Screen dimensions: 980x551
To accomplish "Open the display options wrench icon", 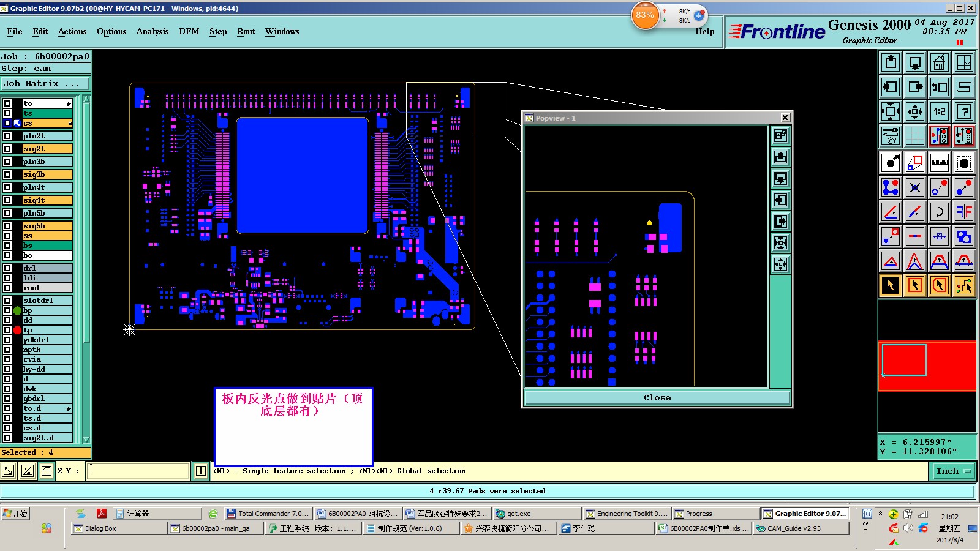I will point(891,136).
